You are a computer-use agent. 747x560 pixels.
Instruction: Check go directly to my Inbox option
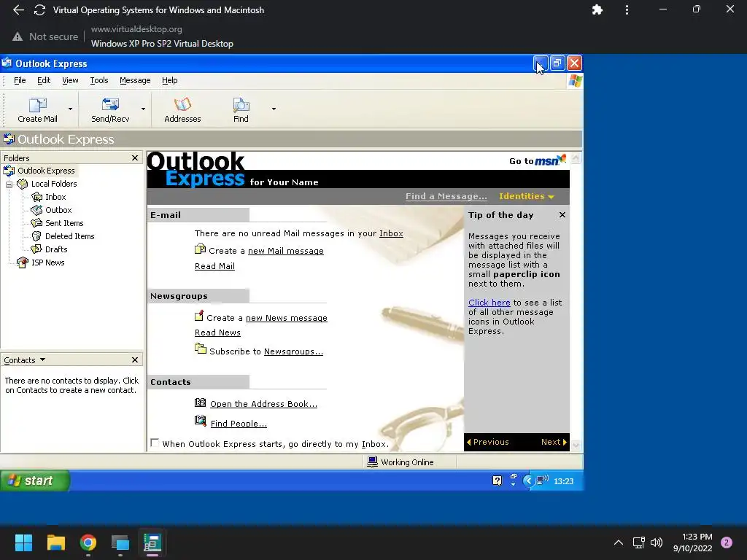click(x=155, y=443)
